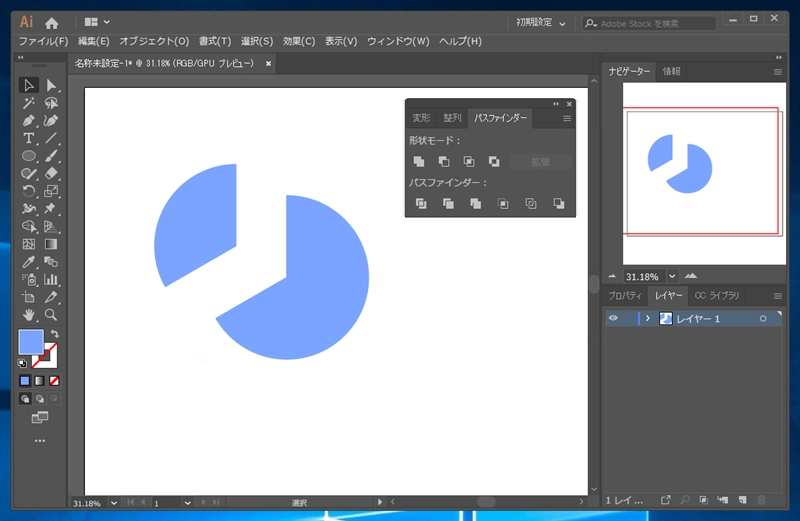Open the status bar zoom level dropdown
Viewport: 800px width, 521px height.
[x=114, y=503]
